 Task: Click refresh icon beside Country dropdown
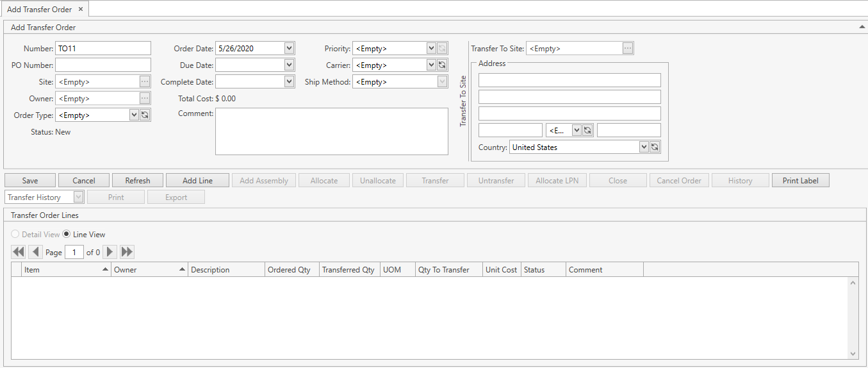point(655,147)
